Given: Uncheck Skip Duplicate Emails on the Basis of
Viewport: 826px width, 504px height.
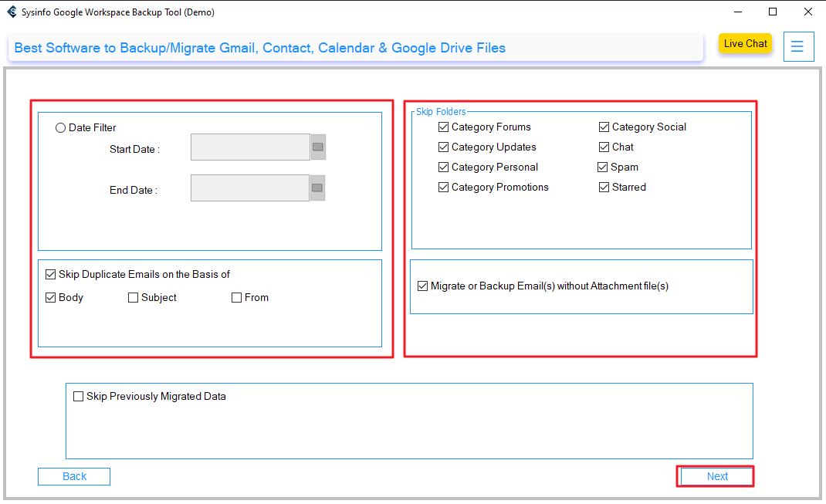Looking at the screenshot, I should (x=51, y=275).
